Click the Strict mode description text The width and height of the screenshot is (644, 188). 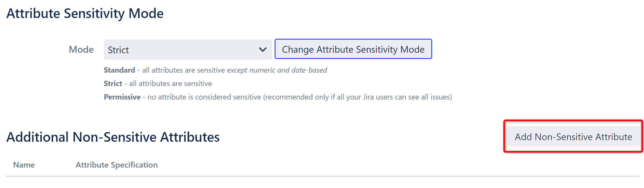coord(157,83)
